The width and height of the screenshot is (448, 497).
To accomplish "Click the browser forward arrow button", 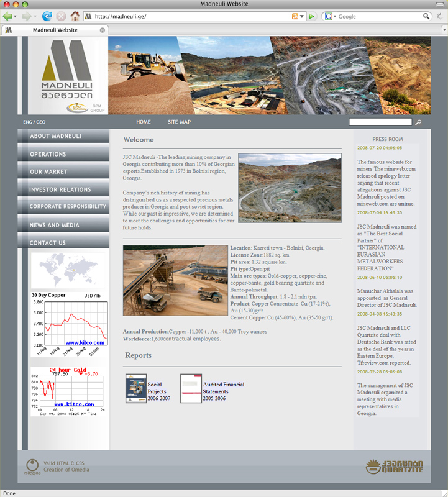I will [x=27, y=16].
